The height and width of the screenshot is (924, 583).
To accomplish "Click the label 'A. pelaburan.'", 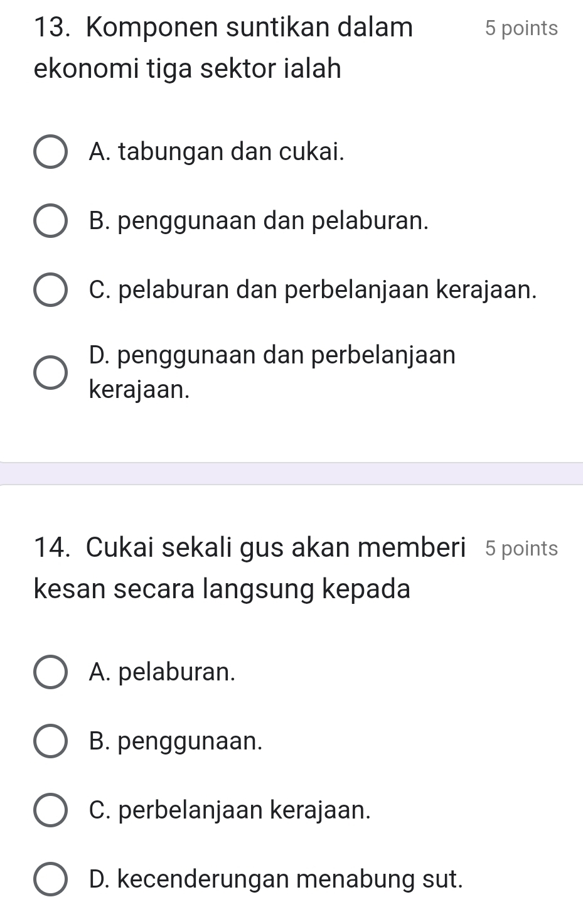I will coord(163,672).
